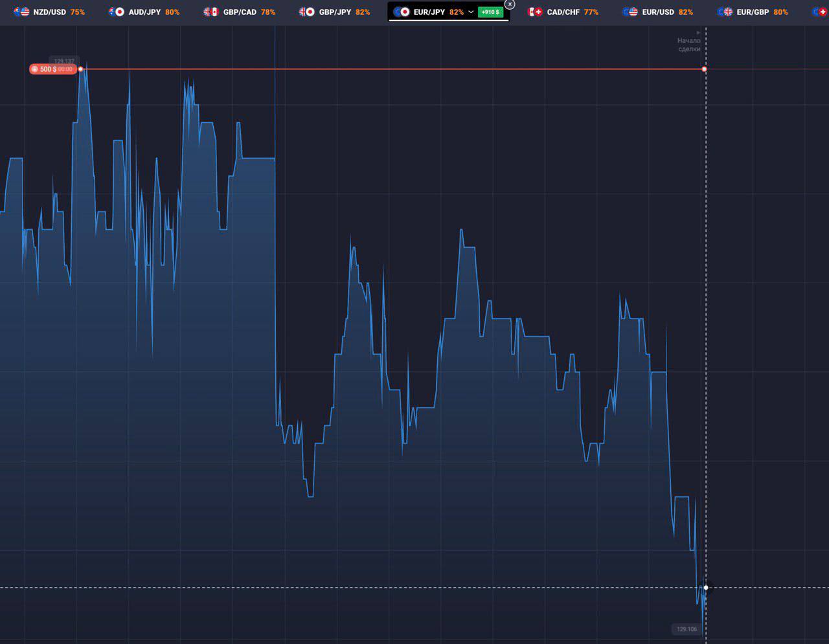Click the red marker at the trade start line

705,69
